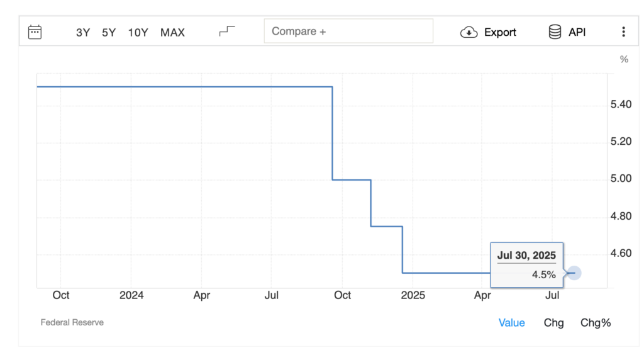This screenshot has height=350, width=644.
Task: Select the 10Y time range
Action: pyautogui.click(x=138, y=33)
